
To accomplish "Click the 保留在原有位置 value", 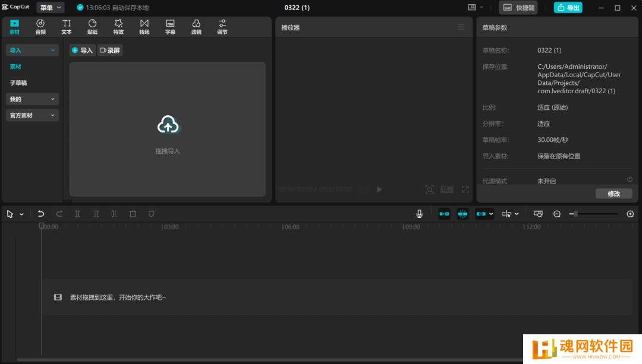I will (559, 156).
